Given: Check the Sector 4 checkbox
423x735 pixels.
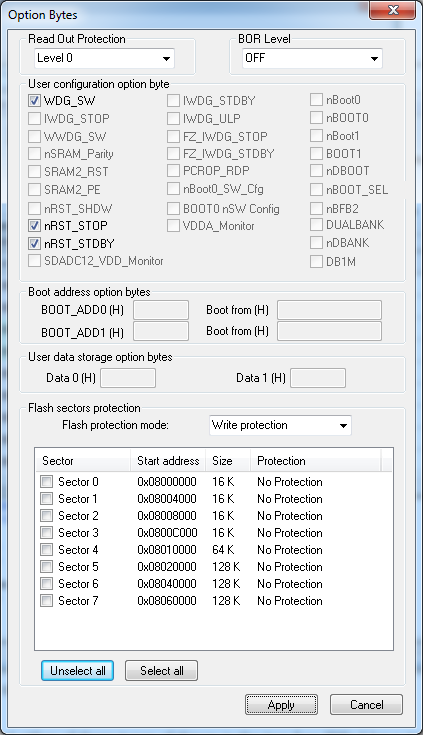Looking at the screenshot, I should 46,550.
